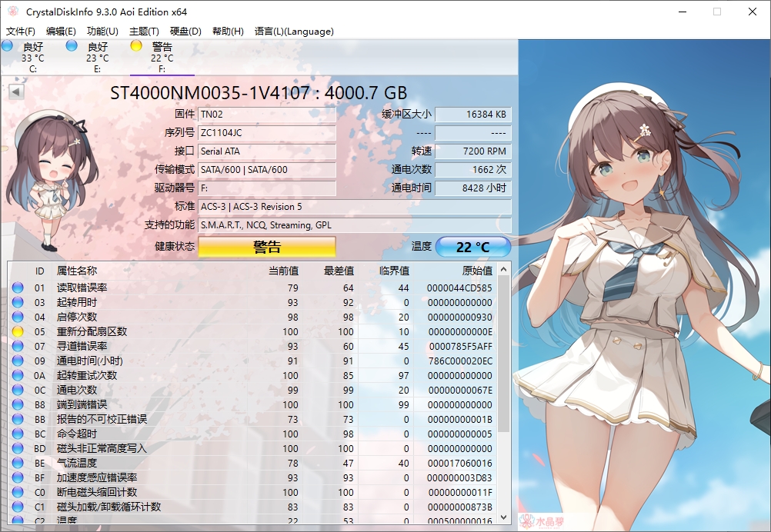Click the status orb for 启停次数
Screen dimensions: 771x532
click(18, 317)
